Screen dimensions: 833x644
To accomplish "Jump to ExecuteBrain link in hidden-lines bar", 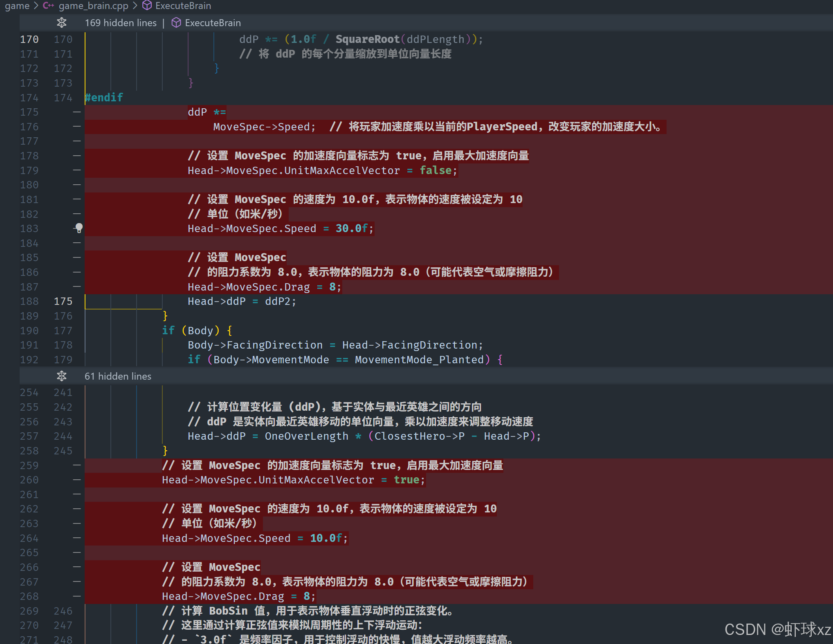I will tap(213, 23).
